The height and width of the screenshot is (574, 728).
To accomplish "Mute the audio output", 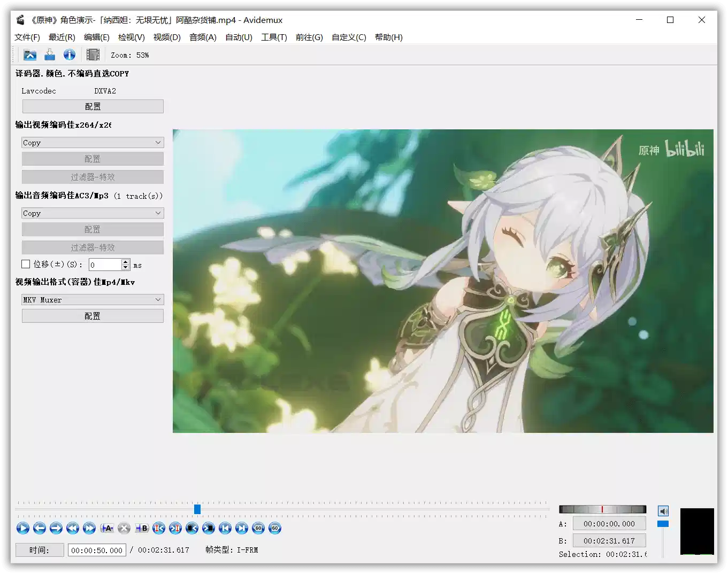I will point(663,511).
